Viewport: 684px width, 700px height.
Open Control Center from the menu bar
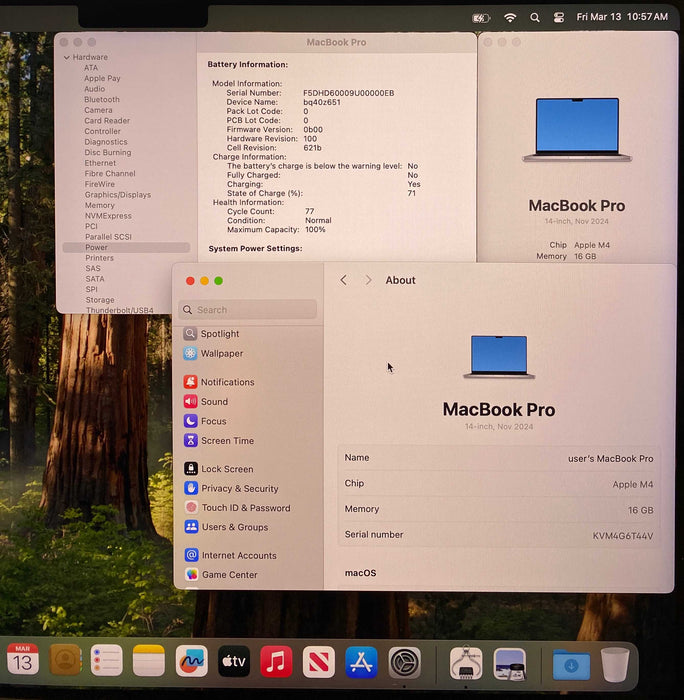click(x=559, y=17)
